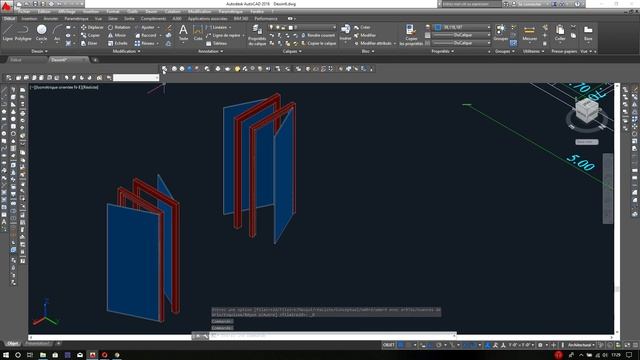Click the ViewCube in the viewport
Viewport: 640px width, 360px height.
point(587,111)
